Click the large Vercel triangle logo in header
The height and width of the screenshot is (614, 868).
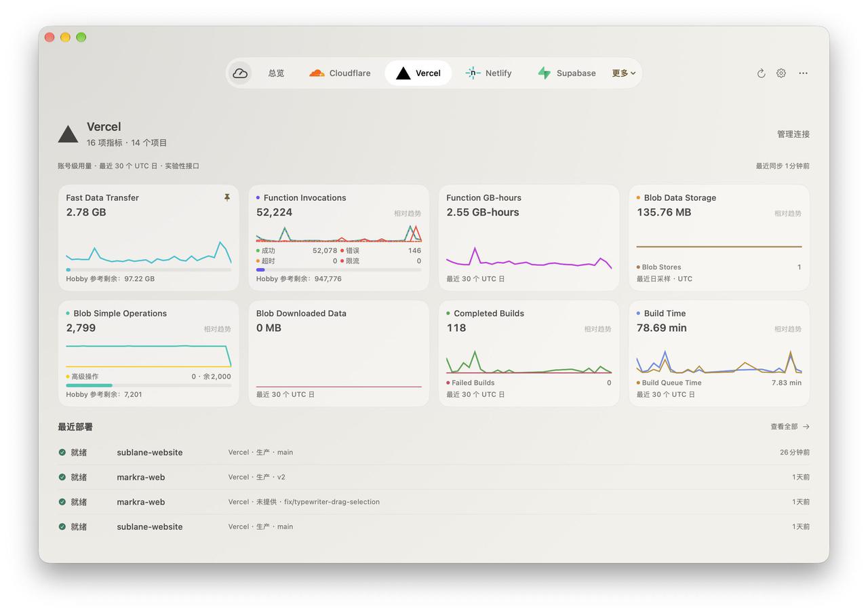[68, 134]
